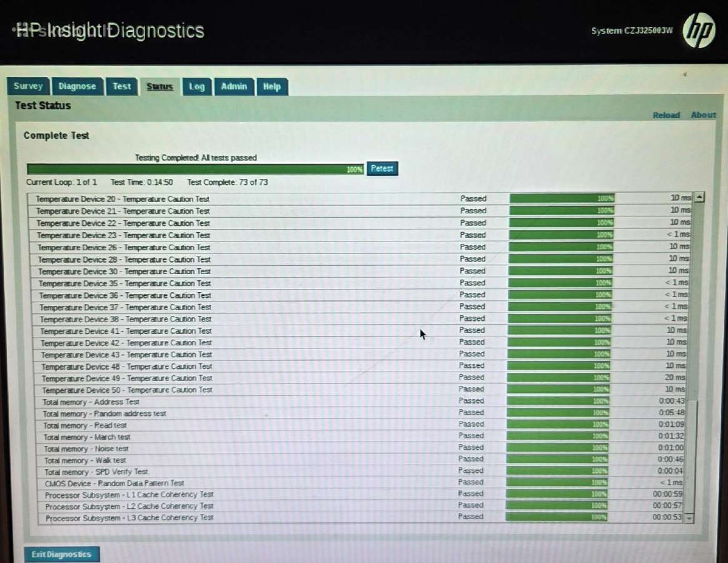
Task: Switch to the Diagnose tab
Action: [x=77, y=86]
